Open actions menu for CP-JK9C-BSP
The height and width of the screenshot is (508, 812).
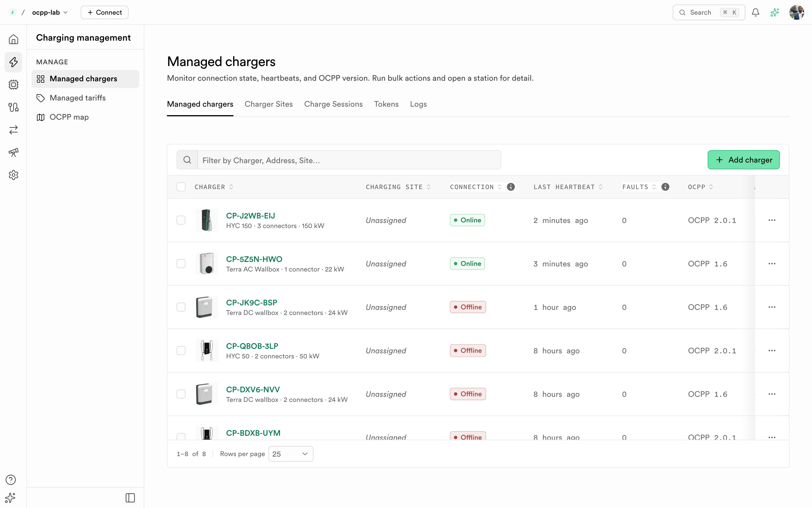click(772, 307)
